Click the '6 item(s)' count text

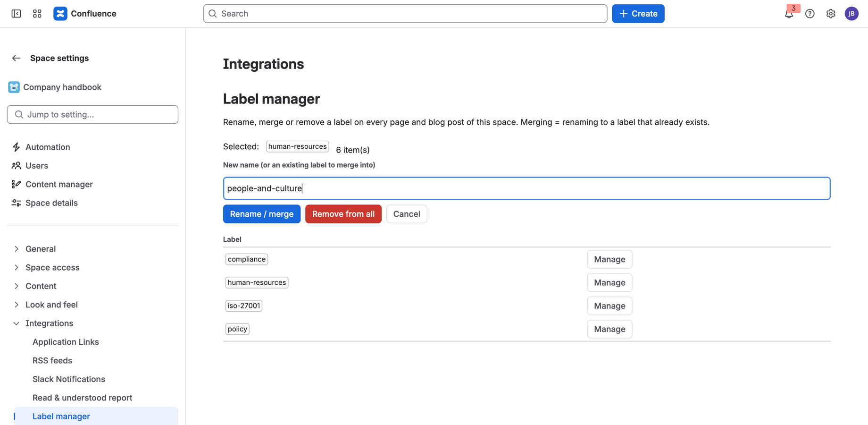353,150
